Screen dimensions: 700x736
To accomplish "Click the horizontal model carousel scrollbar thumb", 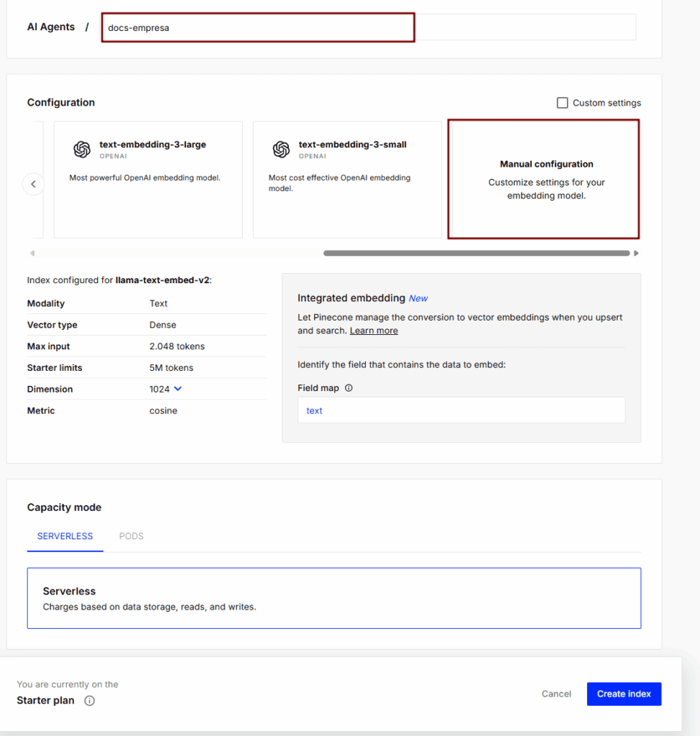I will (x=476, y=253).
